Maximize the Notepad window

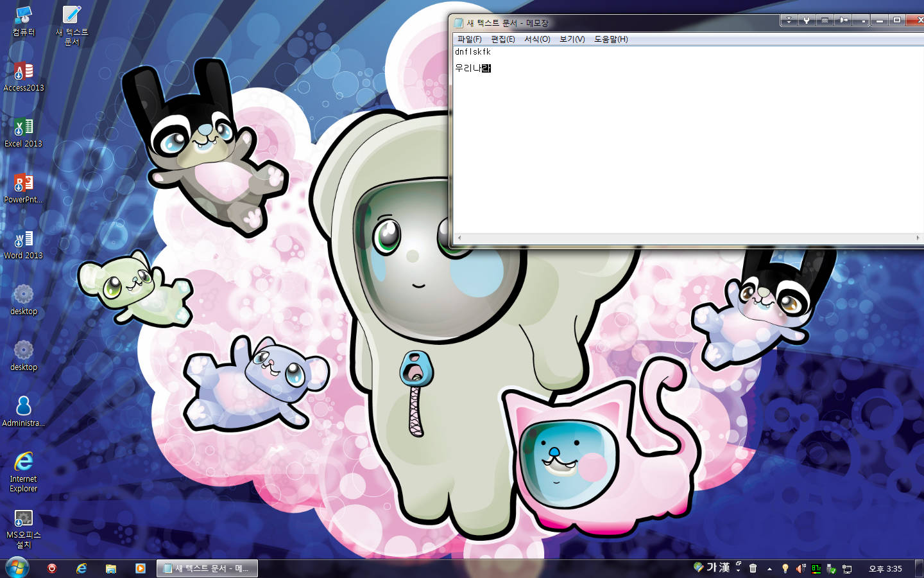pyautogui.click(x=897, y=21)
